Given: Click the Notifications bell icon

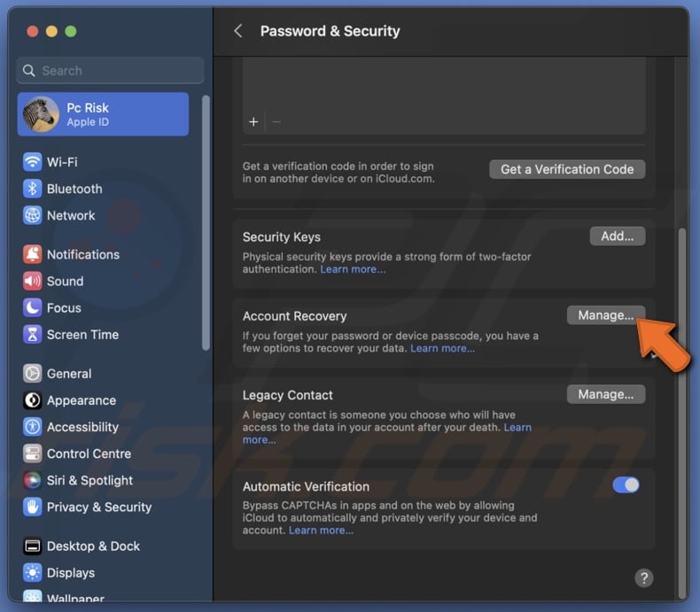Looking at the screenshot, I should (33, 254).
